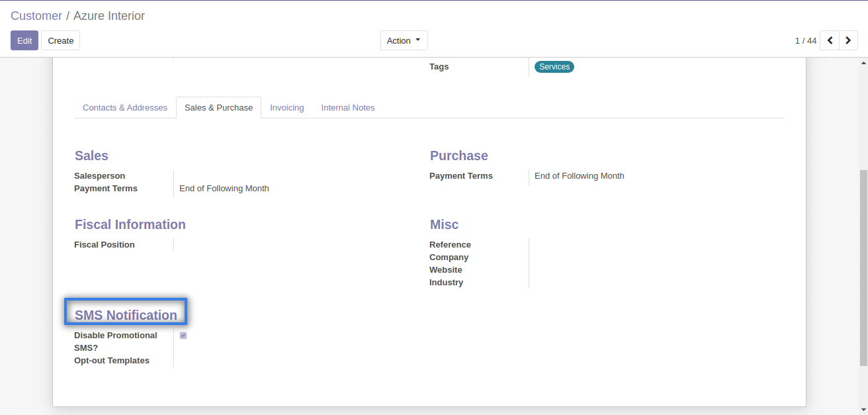Click the Services tag badge
868x415 pixels.
pos(554,67)
